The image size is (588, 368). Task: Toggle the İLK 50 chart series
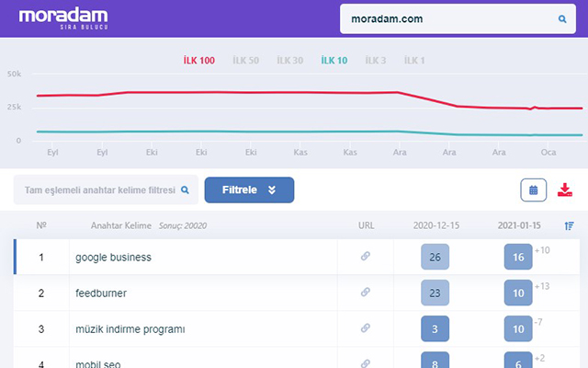(246, 61)
